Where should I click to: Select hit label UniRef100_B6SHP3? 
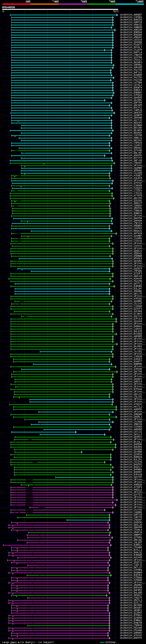[131, 63]
